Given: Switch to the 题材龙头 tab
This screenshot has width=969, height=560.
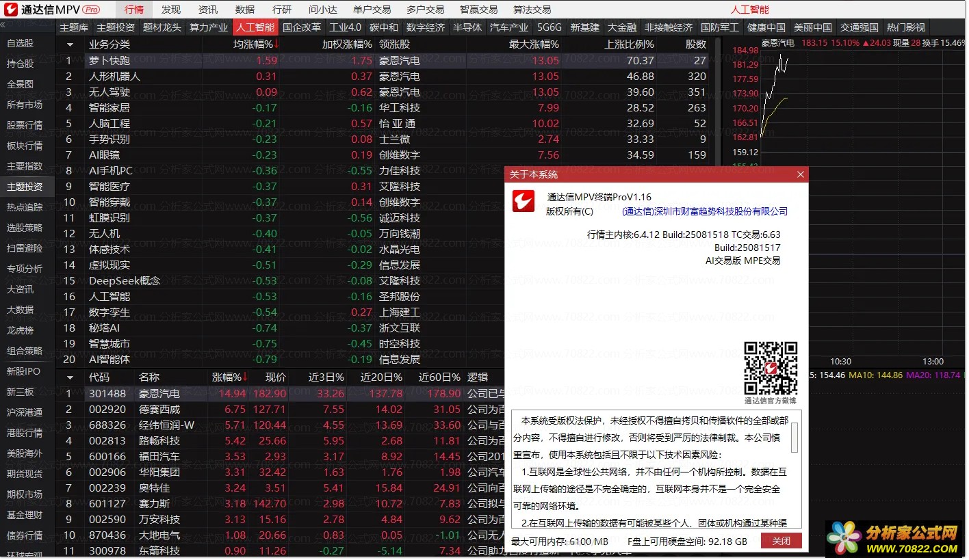Looking at the screenshot, I should tap(162, 27).
